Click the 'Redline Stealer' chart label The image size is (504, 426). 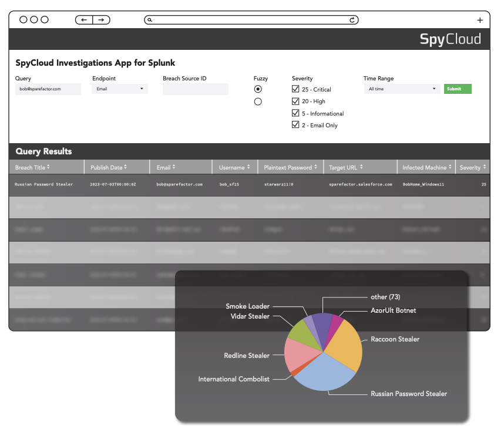247,356
